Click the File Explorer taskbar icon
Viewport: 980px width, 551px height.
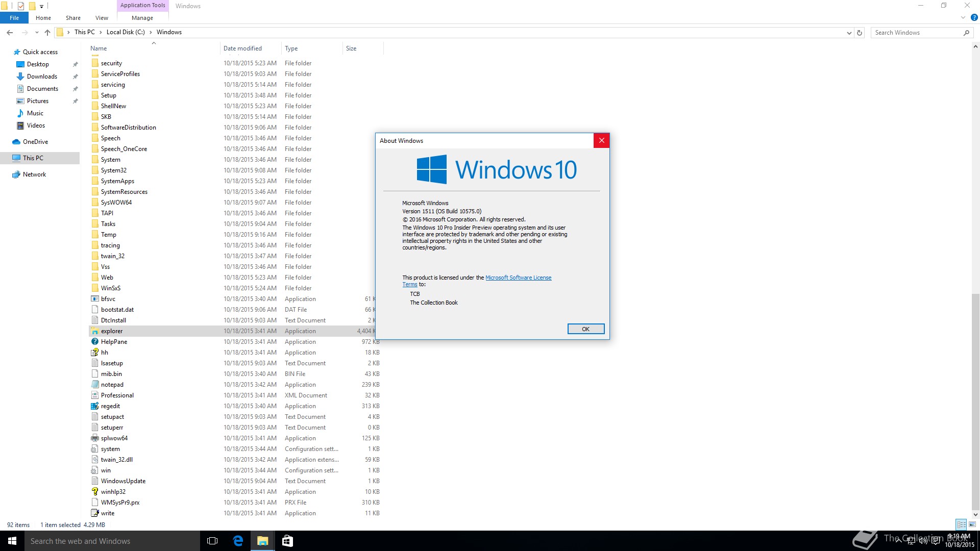click(262, 541)
